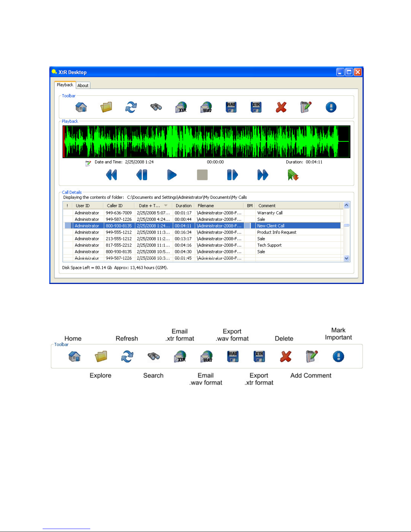
Task: Switch to the About tab
Action: tap(83, 86)
